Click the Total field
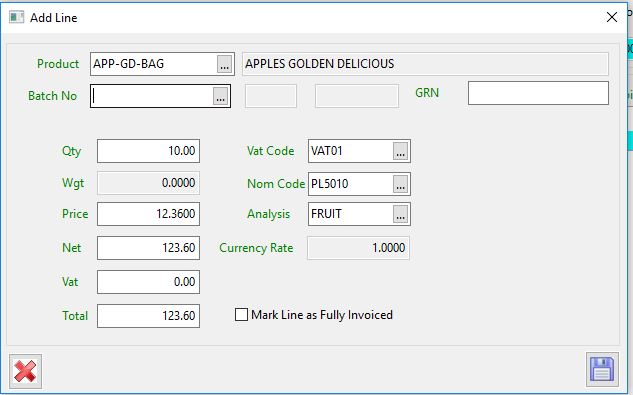 (x=148, y=315)
